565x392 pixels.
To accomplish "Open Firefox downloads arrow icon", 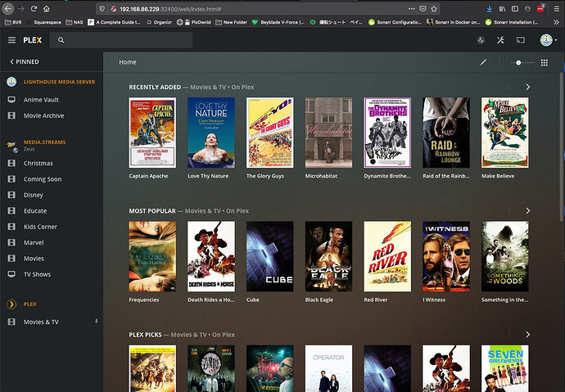I will click(490, 9).
